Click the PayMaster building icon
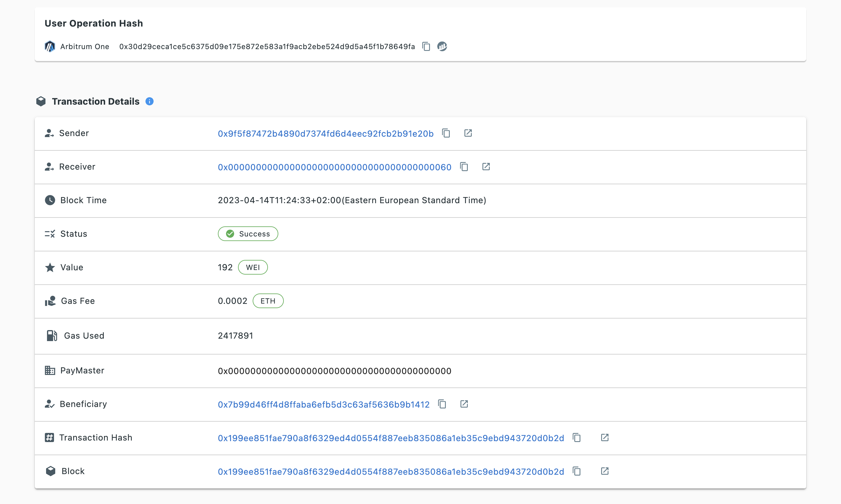The width and height of the screenshot is (841, 504). 50,371
